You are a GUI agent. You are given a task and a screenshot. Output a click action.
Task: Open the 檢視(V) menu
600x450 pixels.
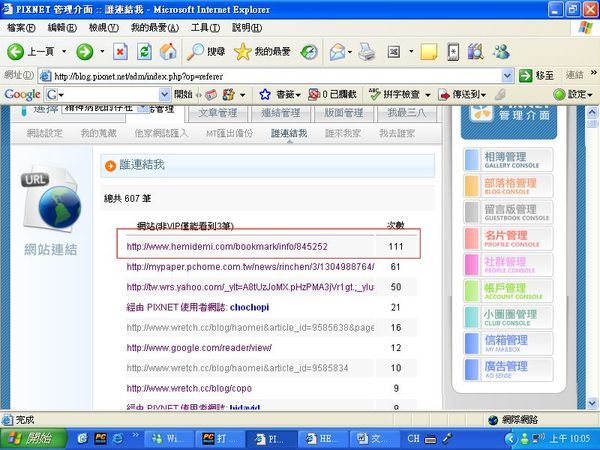104,28
